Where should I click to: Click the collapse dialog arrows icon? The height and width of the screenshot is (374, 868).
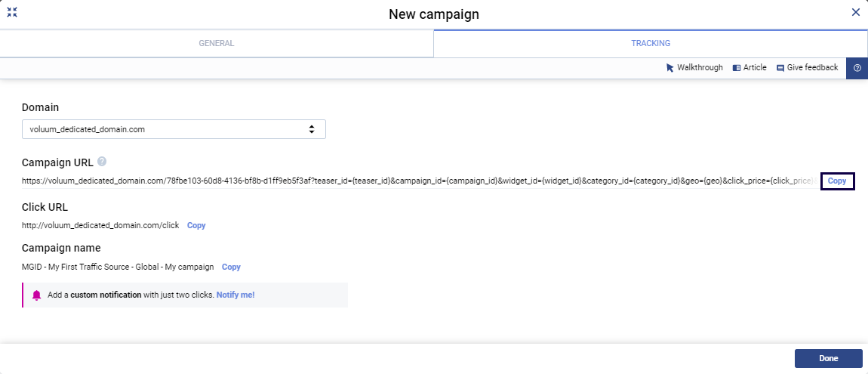(x=12, y=12)
